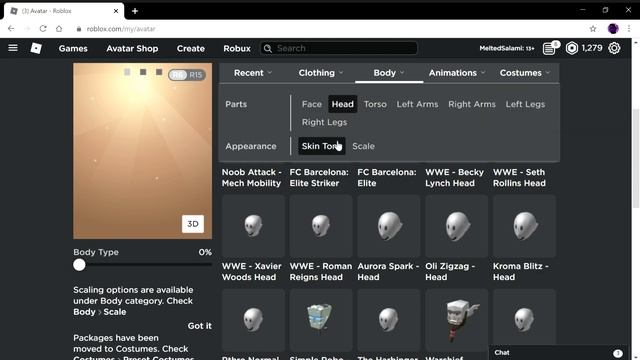Click the 1,279 Robux balance
This screenshot has width=640, height=360.
coord(592,48)
